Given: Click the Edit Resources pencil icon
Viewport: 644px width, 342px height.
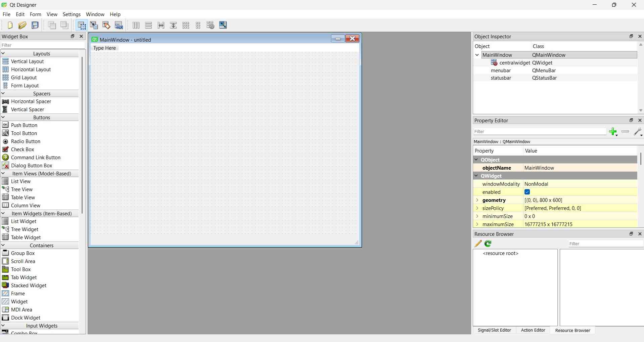Looking at the screenshot, I should point(478,244).
